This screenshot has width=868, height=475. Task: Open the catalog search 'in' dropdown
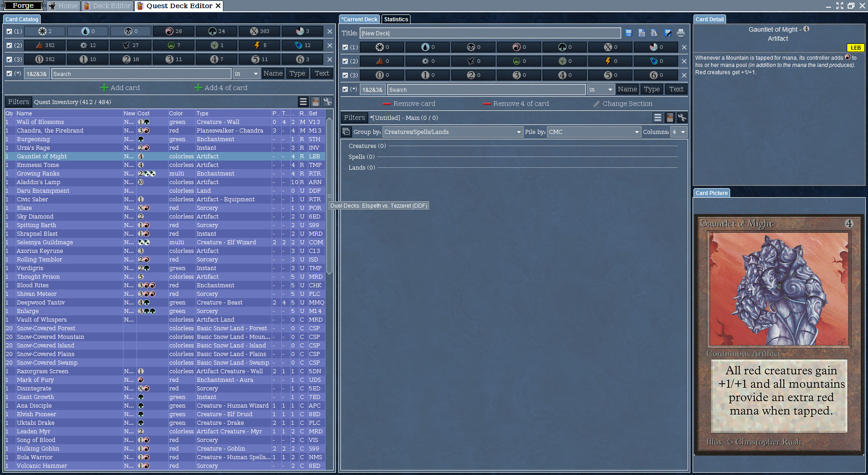[246, 73]
